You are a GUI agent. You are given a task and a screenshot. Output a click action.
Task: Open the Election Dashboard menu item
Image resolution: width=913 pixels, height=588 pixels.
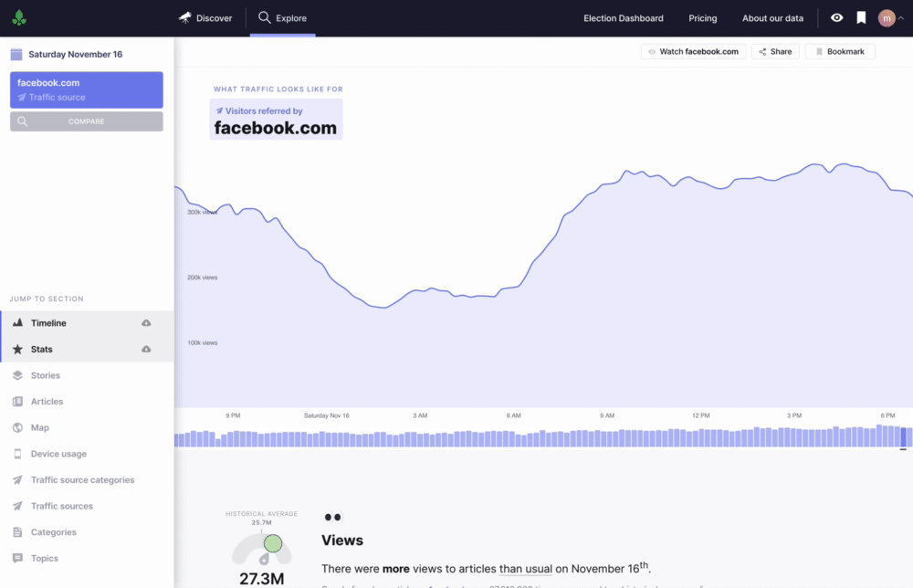tap(623, 17)
